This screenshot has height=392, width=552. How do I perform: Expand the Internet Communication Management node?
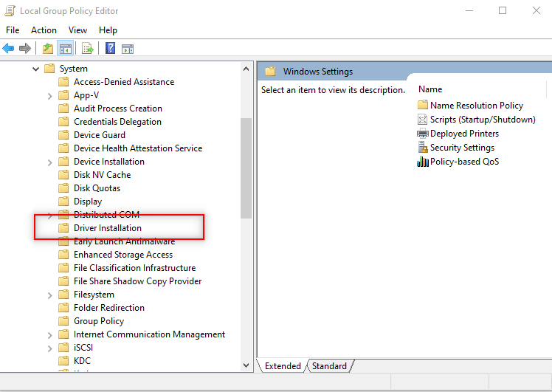click(x=49, y=335)
